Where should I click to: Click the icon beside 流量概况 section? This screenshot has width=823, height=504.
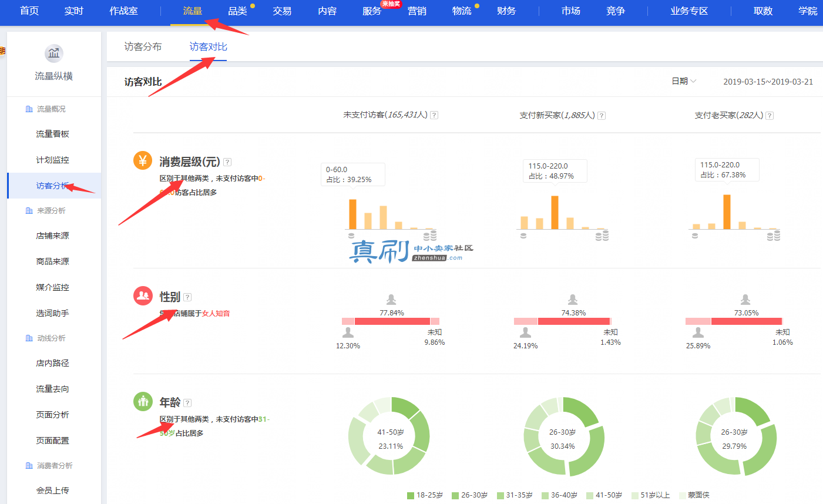[29, 109]
